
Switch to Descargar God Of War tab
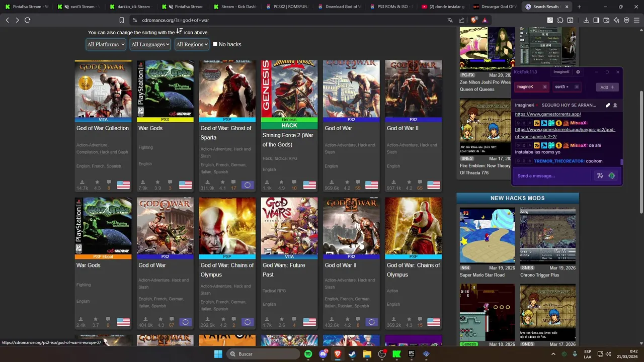[x=495, y=7]
